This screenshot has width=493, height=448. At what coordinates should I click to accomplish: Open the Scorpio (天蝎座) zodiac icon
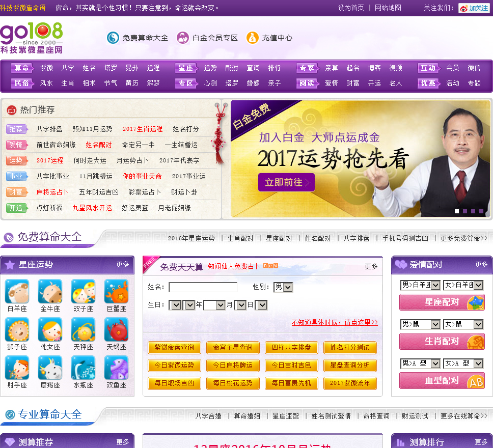116,329
